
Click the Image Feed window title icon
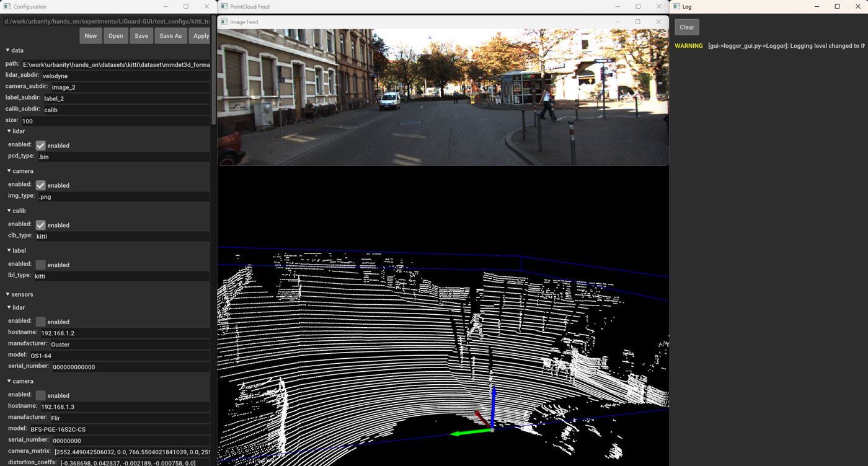pyautogui.click(x=224, y=22)
